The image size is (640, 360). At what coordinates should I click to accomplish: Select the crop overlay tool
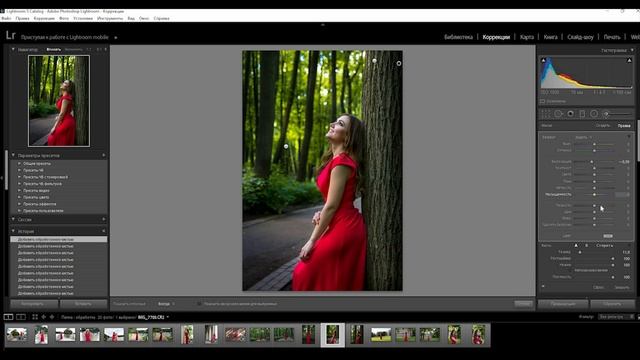click(546, 114)
